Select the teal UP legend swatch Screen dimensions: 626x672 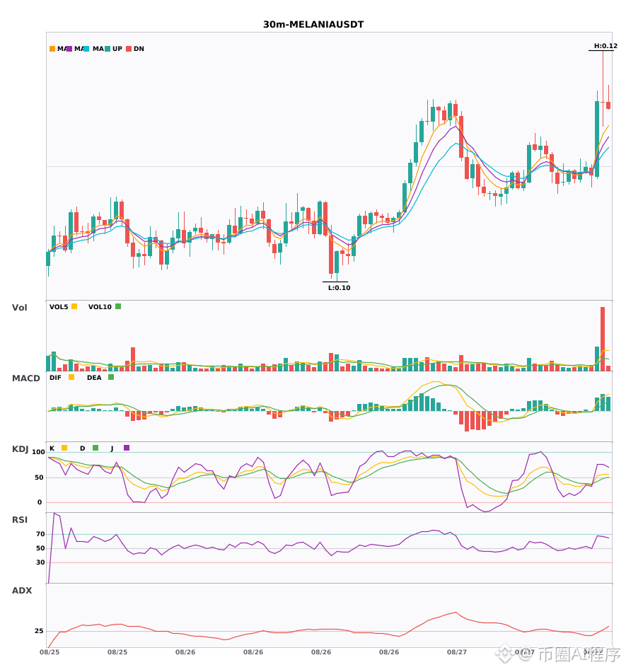108,49
